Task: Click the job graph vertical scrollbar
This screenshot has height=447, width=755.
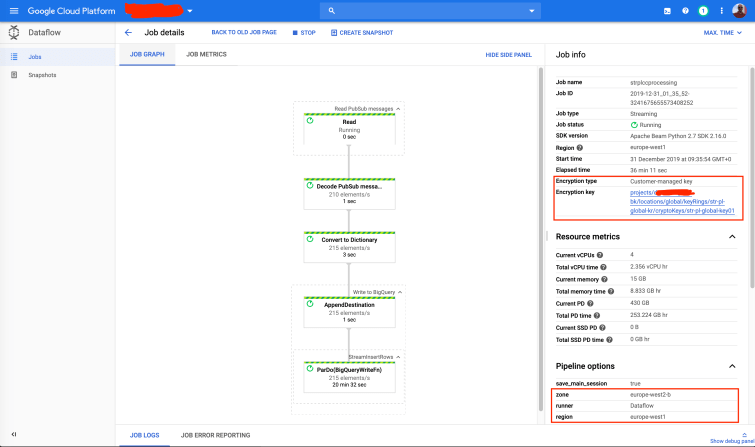Action: (540, 238)
